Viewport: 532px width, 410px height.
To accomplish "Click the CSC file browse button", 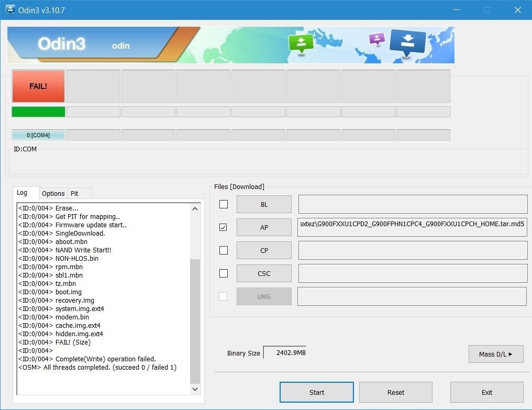I will 264,273.
